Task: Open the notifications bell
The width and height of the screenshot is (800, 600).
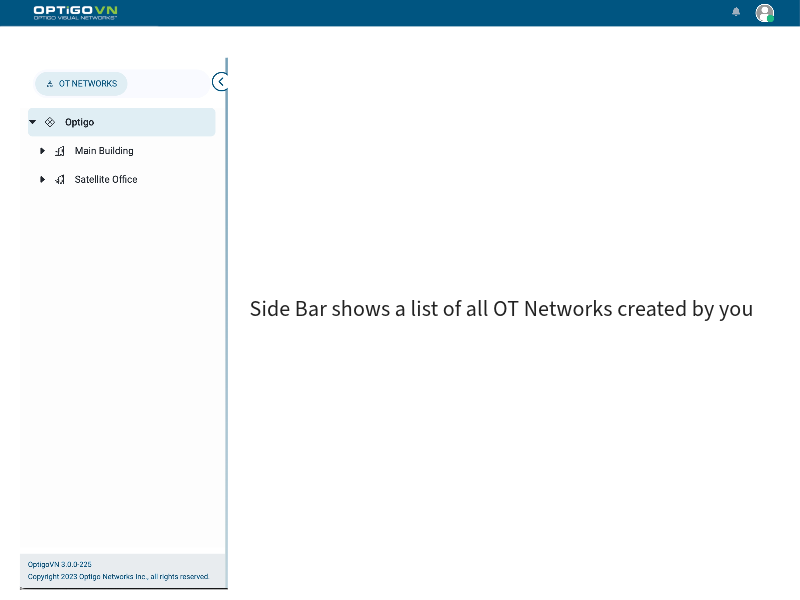Action: [x=736, y=12]
